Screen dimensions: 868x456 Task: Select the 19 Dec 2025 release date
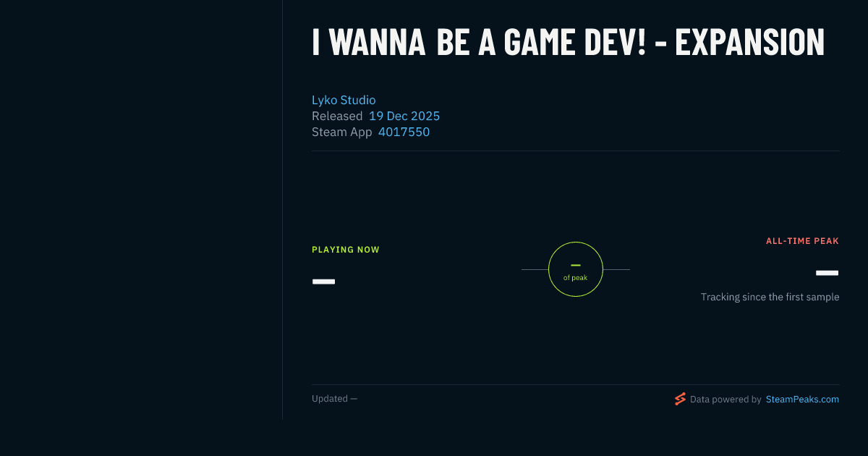click(404, 116)
